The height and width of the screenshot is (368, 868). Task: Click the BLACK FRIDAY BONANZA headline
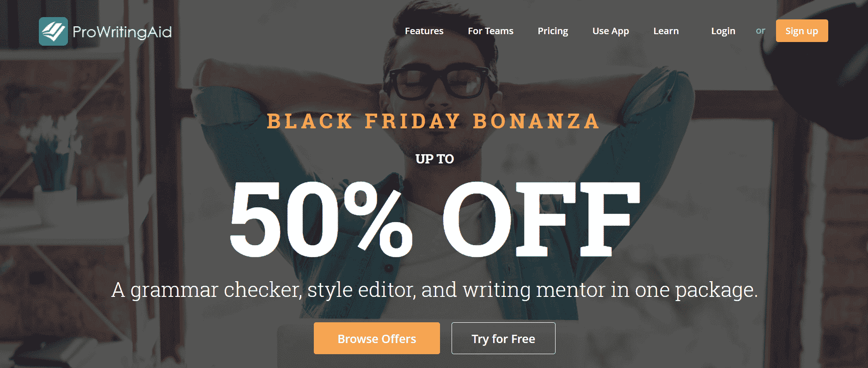[434, 121]
